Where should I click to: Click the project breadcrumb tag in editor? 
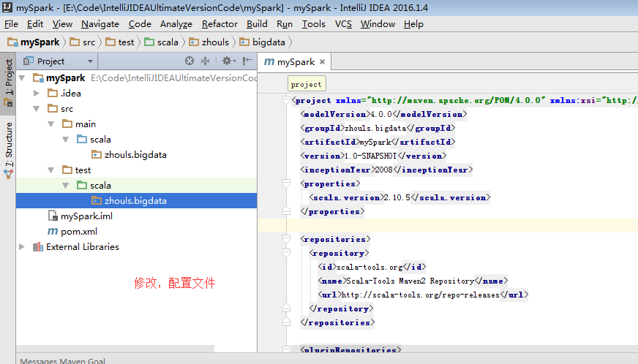click(x=307, y=84)
